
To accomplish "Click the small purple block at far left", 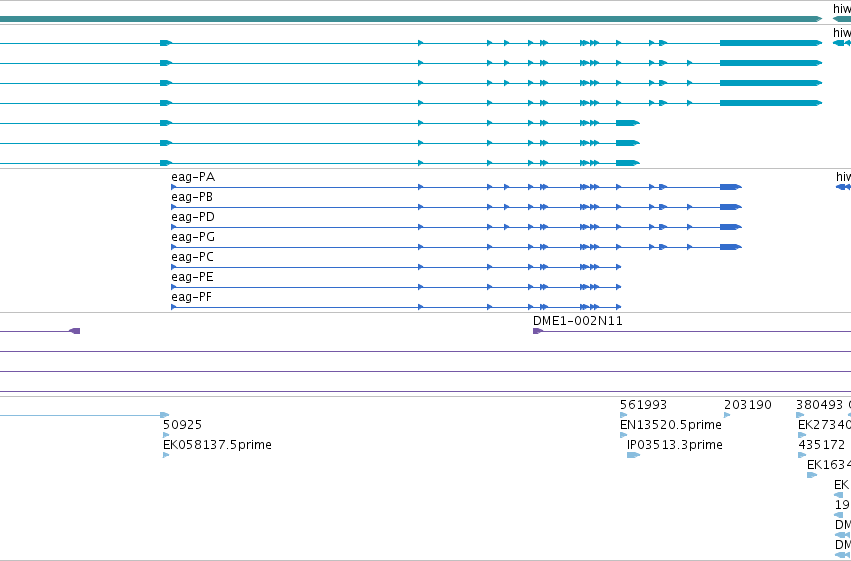I will point(75,331).
